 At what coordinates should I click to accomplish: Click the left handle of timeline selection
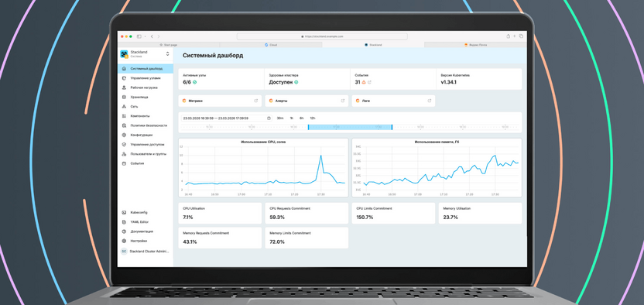308,127
